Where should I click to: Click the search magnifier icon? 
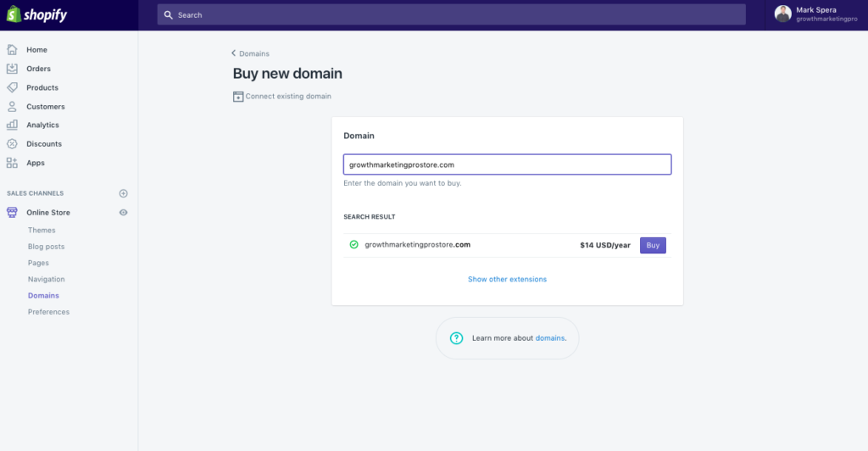(x=169, y=15)
